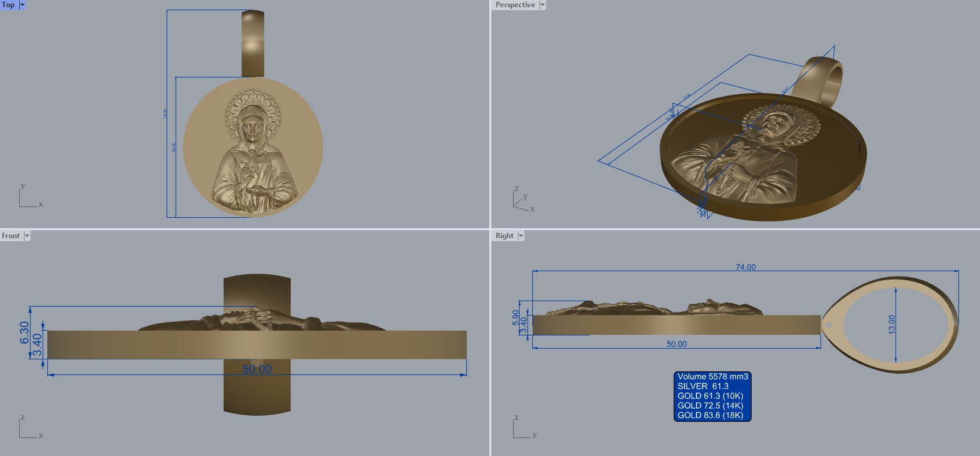Click the 50.00 dimension in Right view

point(677,344)
